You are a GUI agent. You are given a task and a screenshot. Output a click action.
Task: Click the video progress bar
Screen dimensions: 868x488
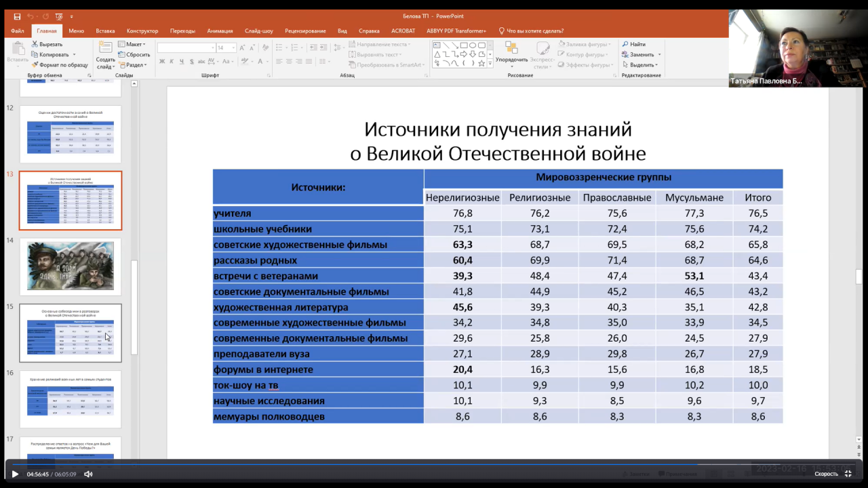[434, 465]
